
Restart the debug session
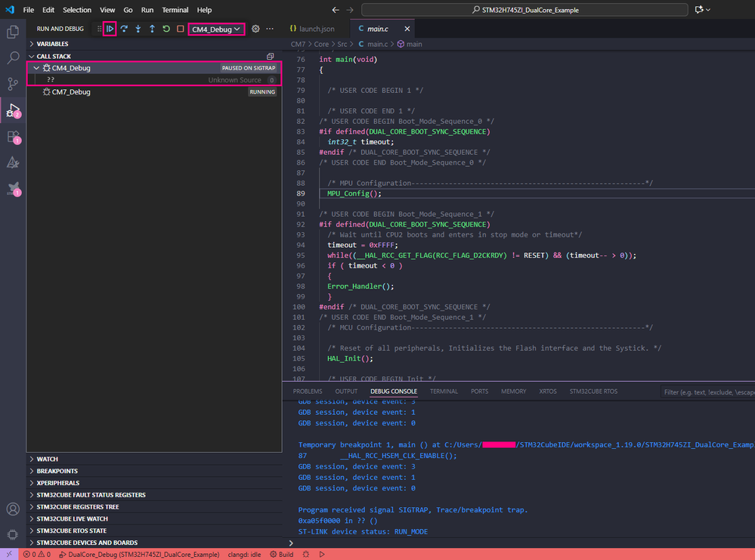coord(166,29)
